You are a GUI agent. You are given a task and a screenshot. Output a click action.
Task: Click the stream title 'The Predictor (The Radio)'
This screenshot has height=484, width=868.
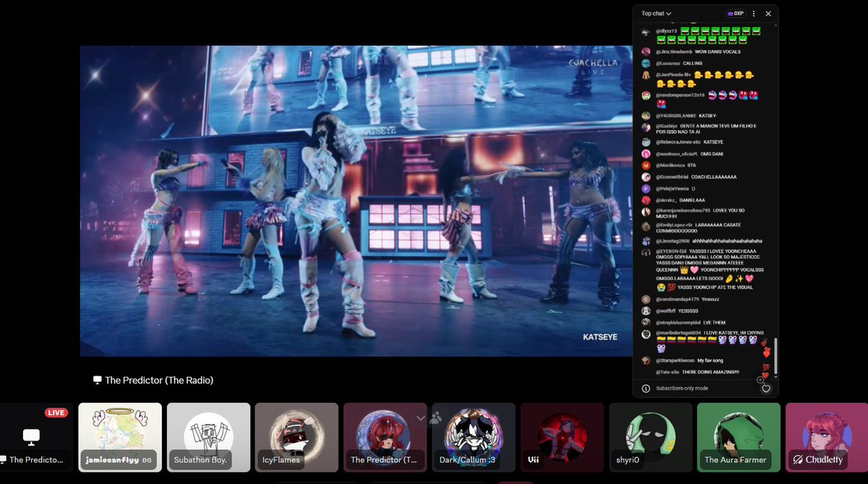[159, 380]
